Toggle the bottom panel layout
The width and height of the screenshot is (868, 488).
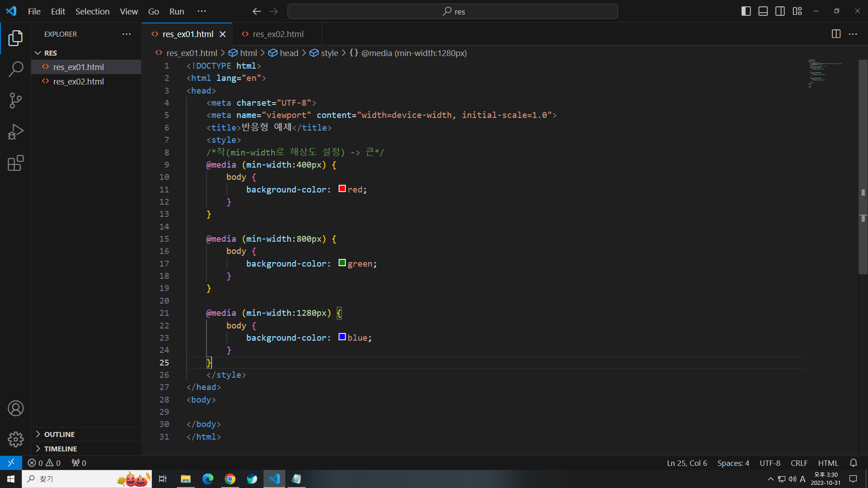click(763, 11)
